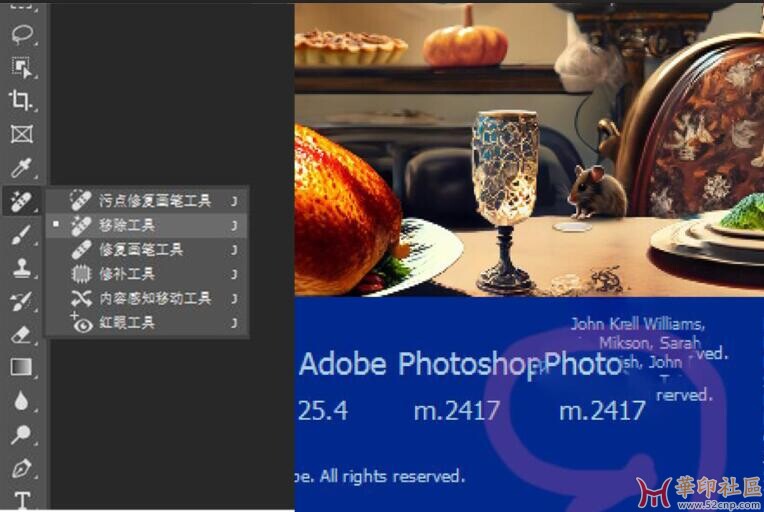Select the Blur tool droplet icon

pos(21,400)
